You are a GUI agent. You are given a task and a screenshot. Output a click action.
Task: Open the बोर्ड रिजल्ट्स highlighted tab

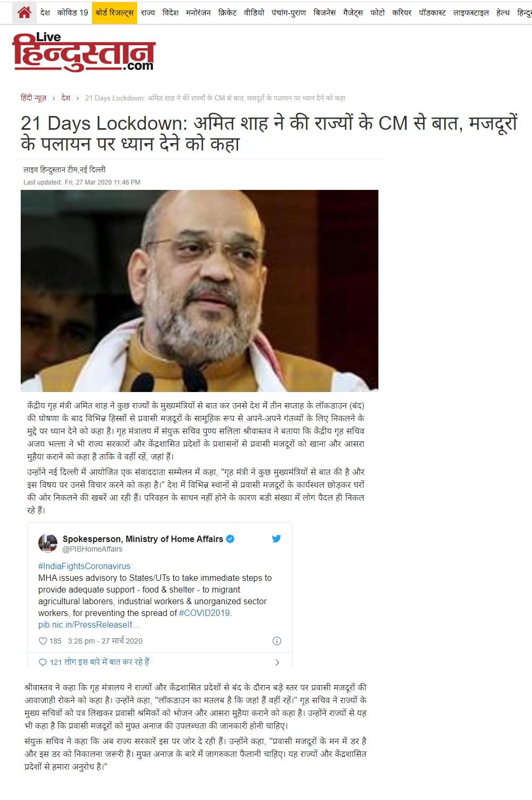pyautogui.click(x=114, y=12)
